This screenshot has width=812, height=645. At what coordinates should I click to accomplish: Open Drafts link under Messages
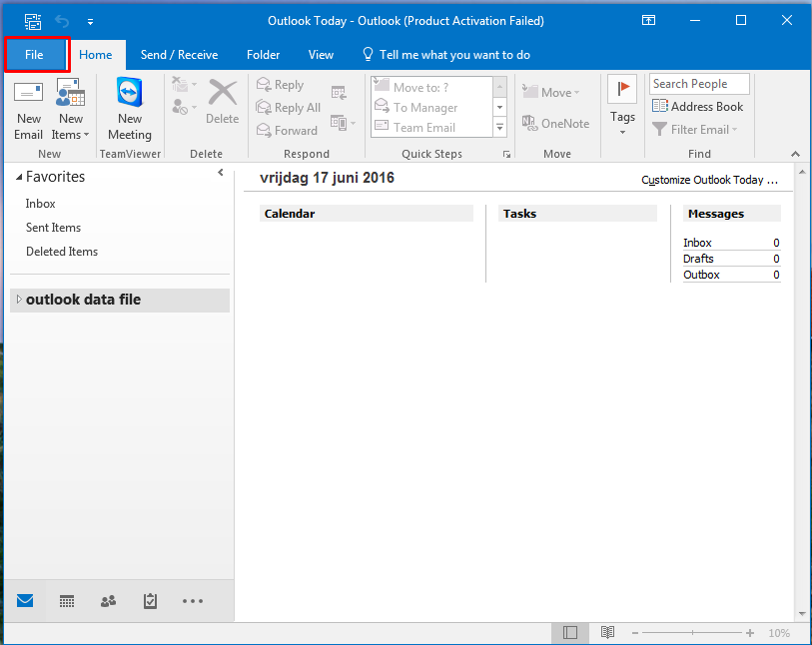coord(698,259)
